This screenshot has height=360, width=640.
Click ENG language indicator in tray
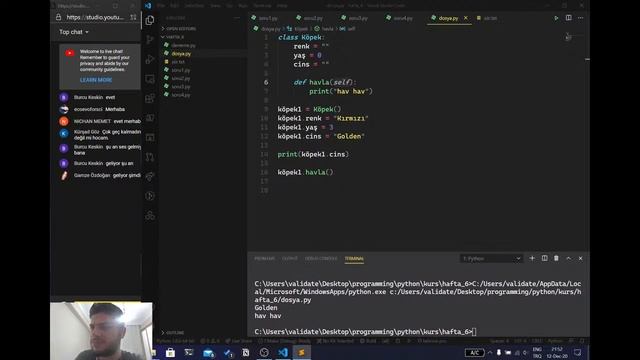(x=537, y=353)
